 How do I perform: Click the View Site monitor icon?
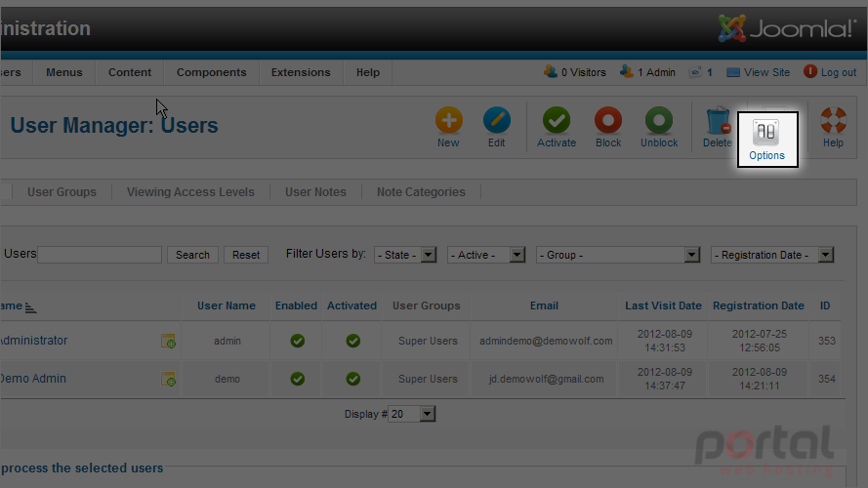tap(733, 72)
